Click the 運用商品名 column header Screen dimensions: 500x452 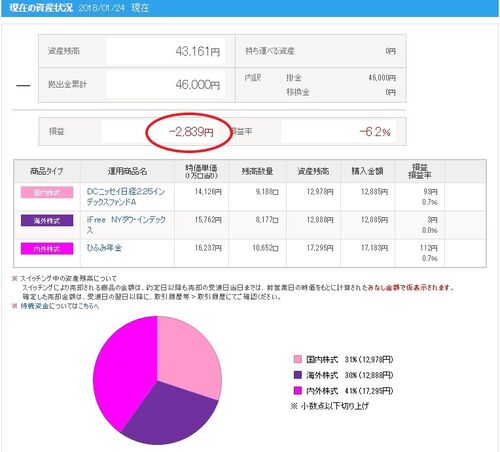pos(127,171)
